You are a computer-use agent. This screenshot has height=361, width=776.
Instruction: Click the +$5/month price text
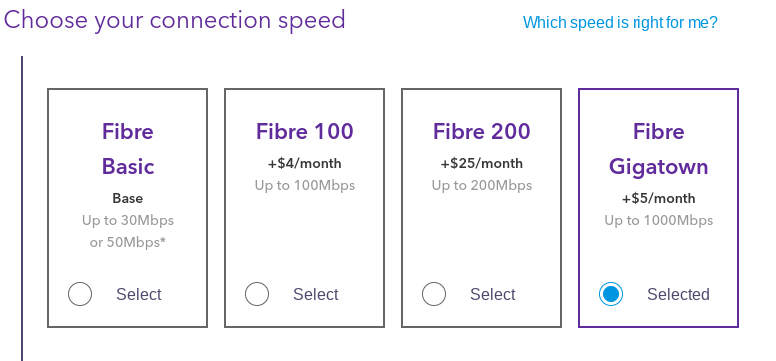[659, 199]
